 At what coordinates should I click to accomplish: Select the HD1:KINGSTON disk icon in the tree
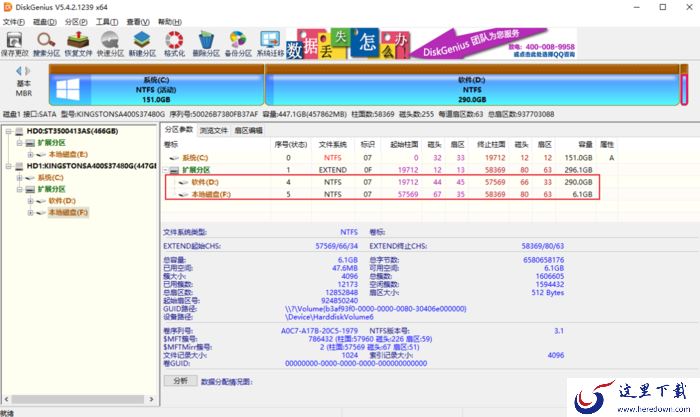(19, 166)
